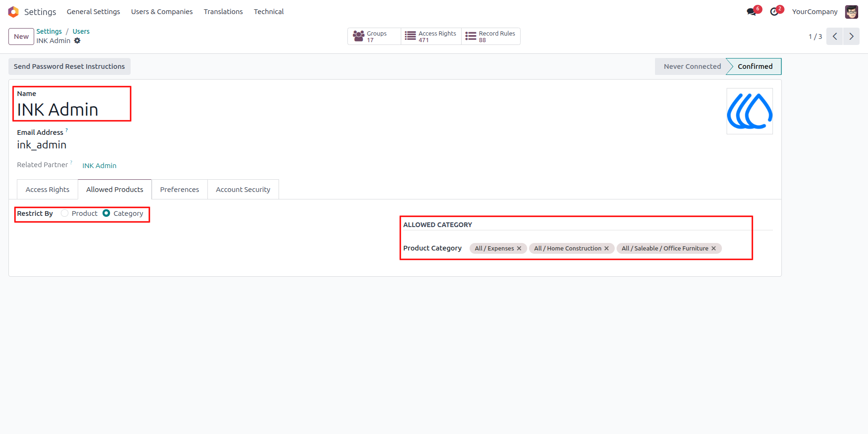Click the New button
The width and height of the screenshot is (868, 434).
click(21, 37)
